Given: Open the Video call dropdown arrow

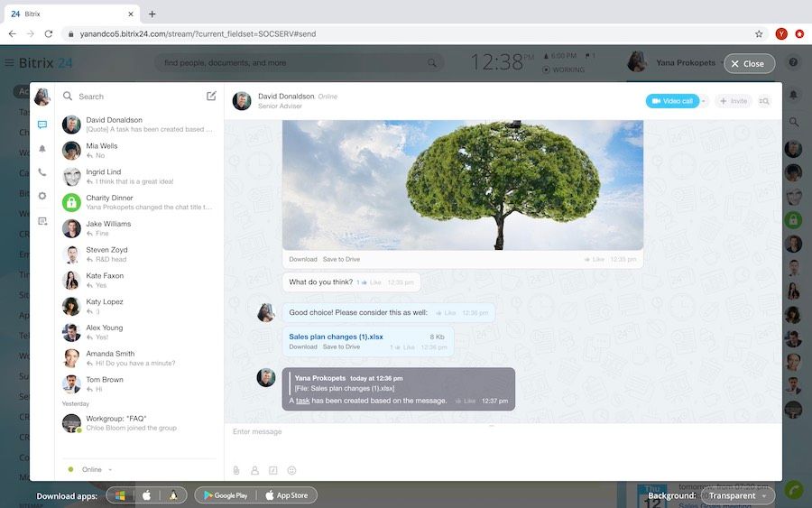Looking at the screenshot, I should point(705,101).
